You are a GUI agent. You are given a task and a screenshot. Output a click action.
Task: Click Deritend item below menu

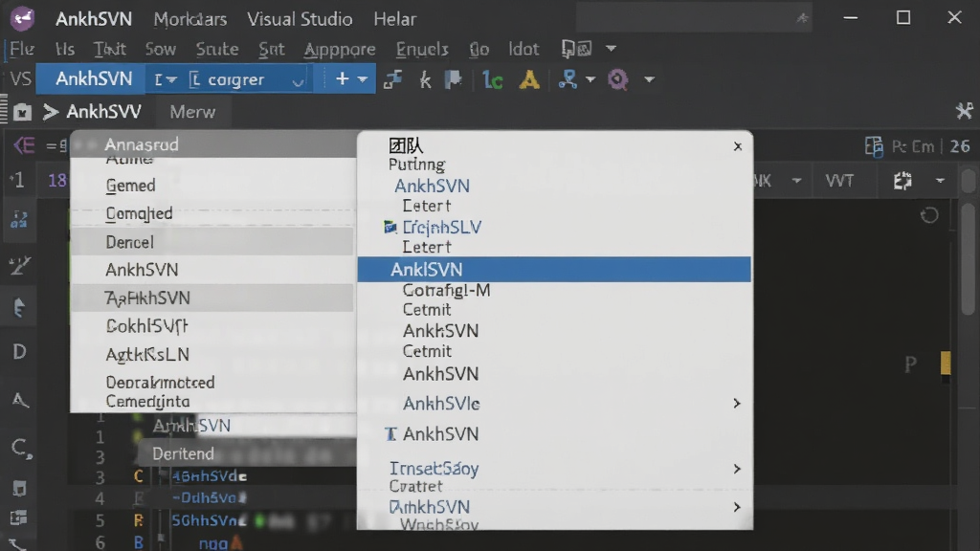pyautogui.click(x=183, y=453)
